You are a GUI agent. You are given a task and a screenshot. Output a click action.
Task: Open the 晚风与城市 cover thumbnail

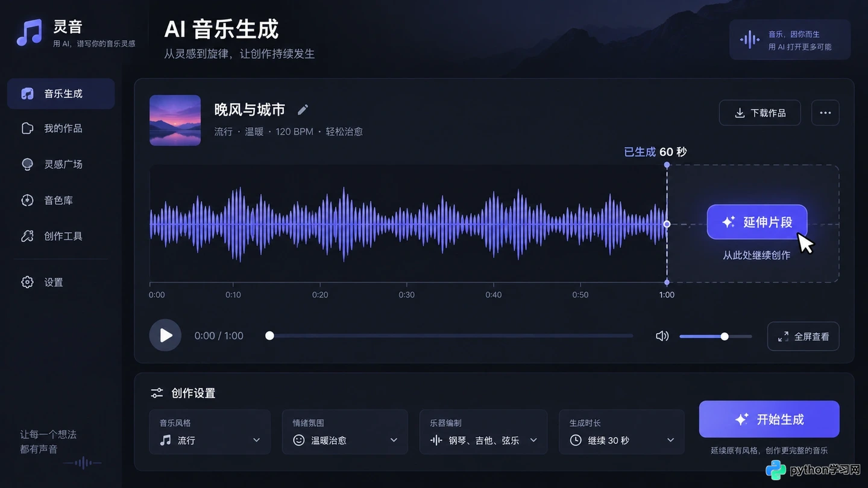[x=175, y=120]
